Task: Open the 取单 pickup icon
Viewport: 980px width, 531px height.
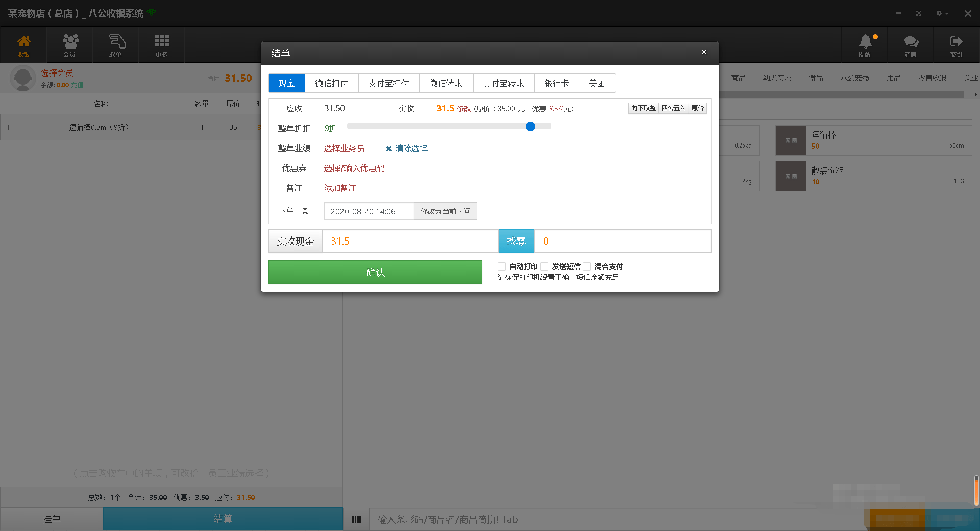Action: [116, 45]
